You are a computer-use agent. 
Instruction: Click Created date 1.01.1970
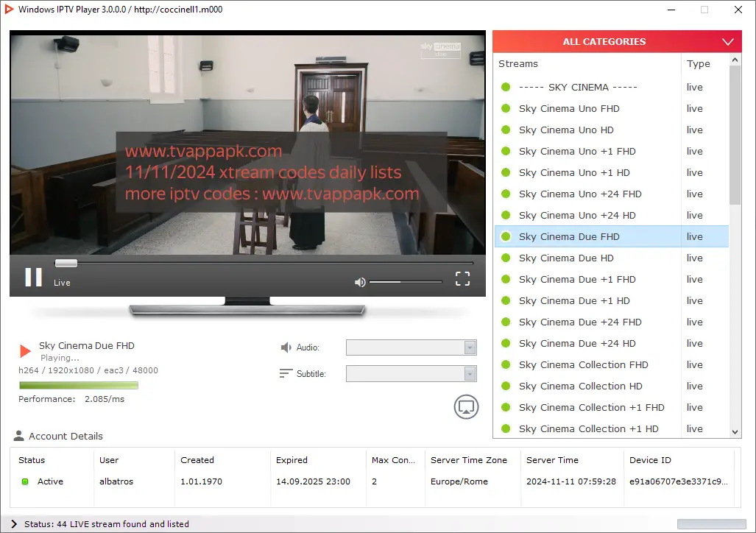201,481
